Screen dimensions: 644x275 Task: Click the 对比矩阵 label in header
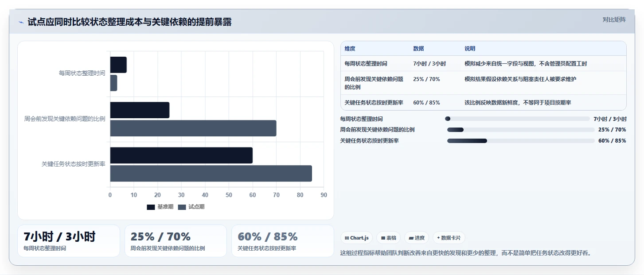click(x=614, y=19)
